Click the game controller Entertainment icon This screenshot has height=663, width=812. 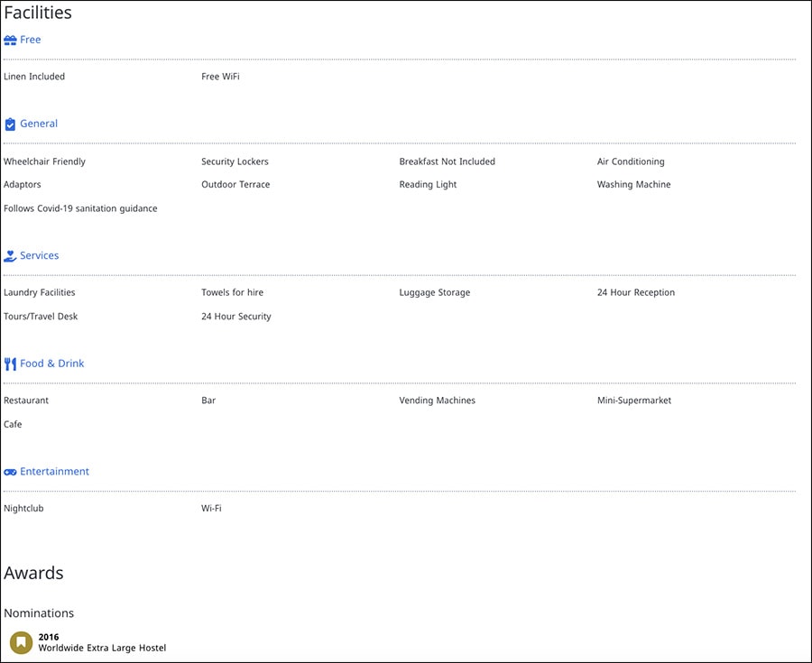[10, 472]
